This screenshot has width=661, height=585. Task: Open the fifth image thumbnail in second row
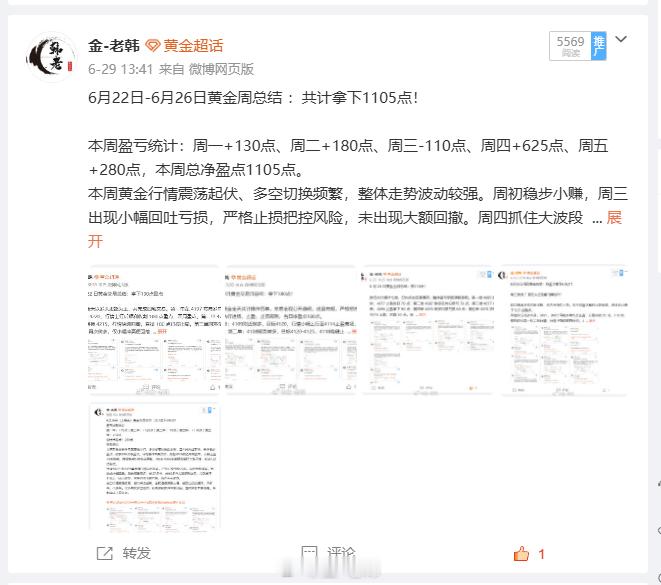(x=154, y=466)
